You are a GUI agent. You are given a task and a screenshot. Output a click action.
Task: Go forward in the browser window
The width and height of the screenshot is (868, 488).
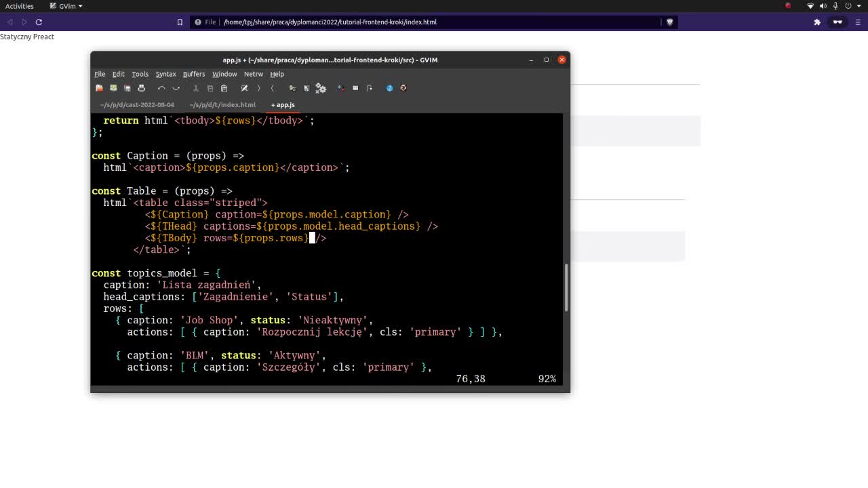(24, 22)
